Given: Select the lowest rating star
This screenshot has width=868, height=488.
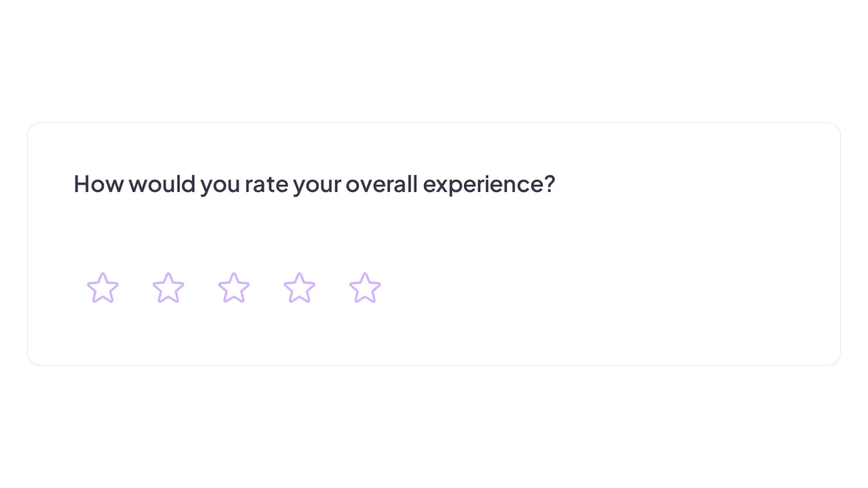Looking at the screenshot, I should pos(103,288).
